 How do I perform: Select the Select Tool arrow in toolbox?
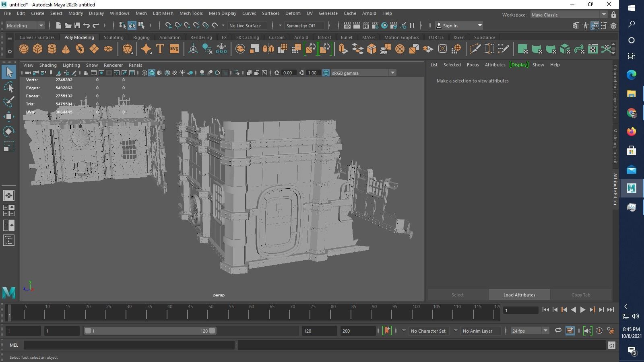point(9,72)
